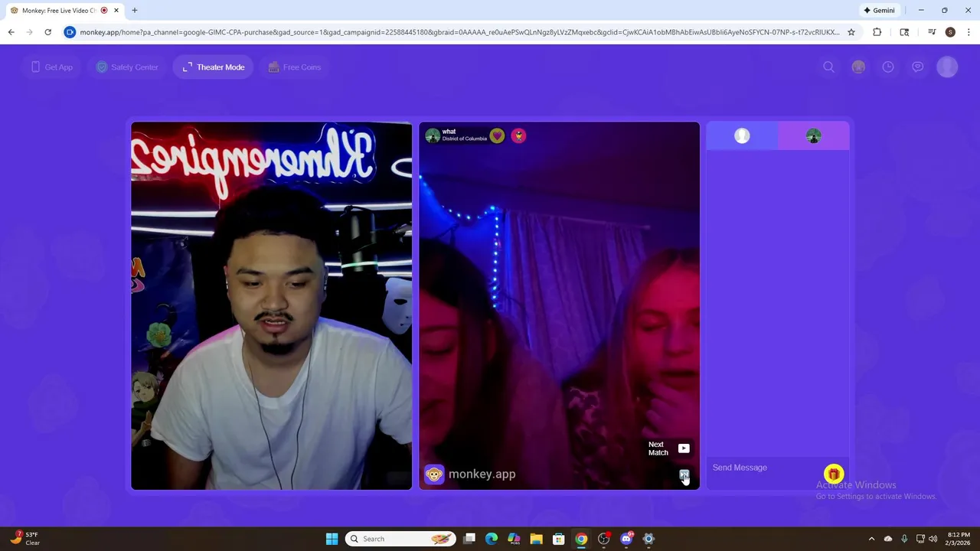980x551 pixels.
Task: Click the Gemini button
Action: [879, 11]
